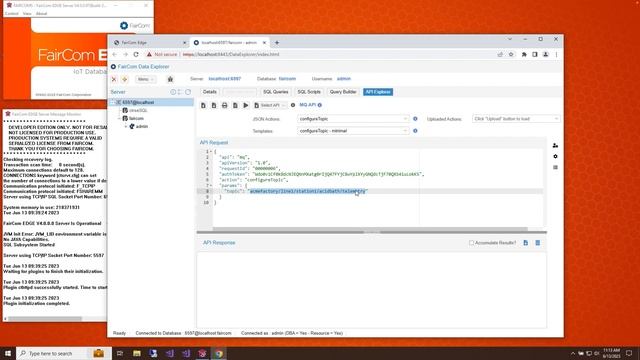The width and height of the screenshot is (640, 360).
Task: Switch to the SQL Scripts tab
Action: point(309,92)
